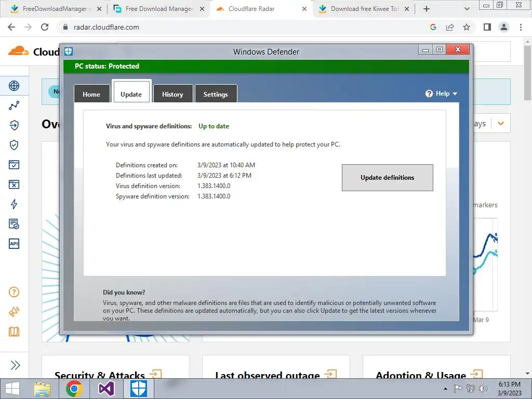Show hidden system tray icons
This screenshot has height=399, width=532.
coord(445,389)
